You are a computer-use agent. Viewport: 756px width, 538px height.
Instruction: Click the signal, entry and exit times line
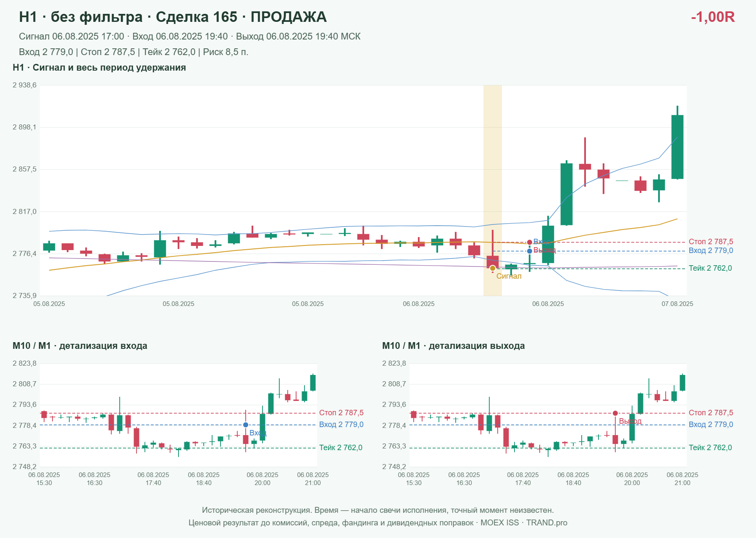click(x=189, y=37)
